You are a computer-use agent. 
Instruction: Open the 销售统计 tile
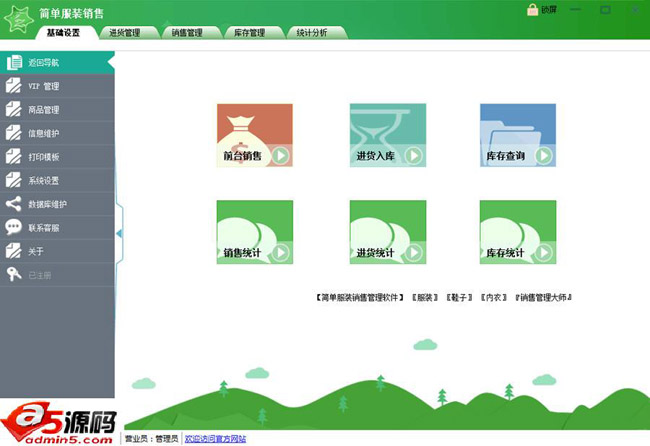tap(255, 232)
